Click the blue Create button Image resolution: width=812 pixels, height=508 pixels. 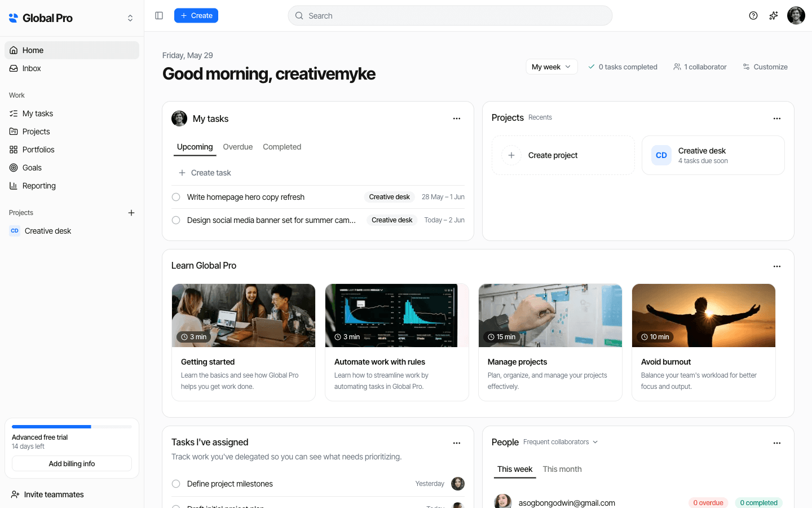click(x=196, y=16)
